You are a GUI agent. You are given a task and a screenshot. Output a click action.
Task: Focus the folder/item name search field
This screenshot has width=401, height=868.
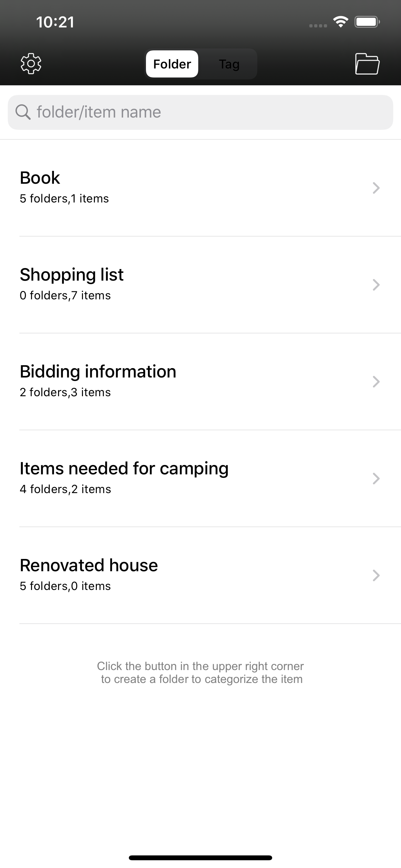pyautogui.click(x=200, y=112)
